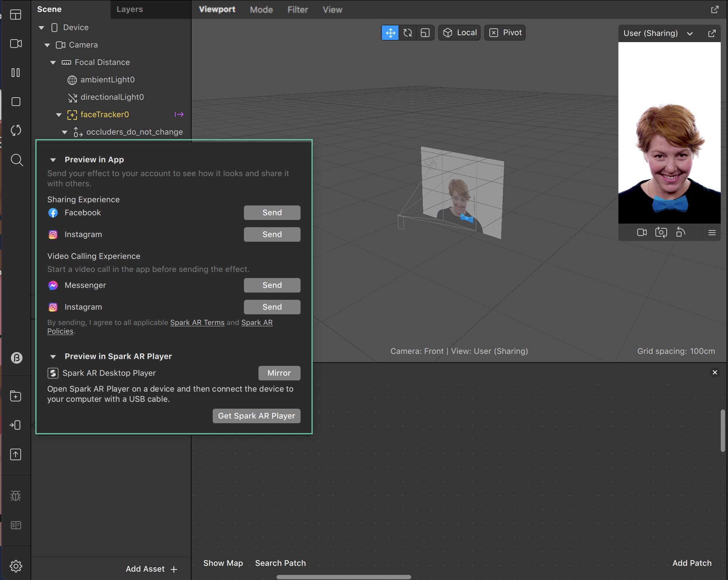Open the Spark AR Terms link

coord(197,322)
